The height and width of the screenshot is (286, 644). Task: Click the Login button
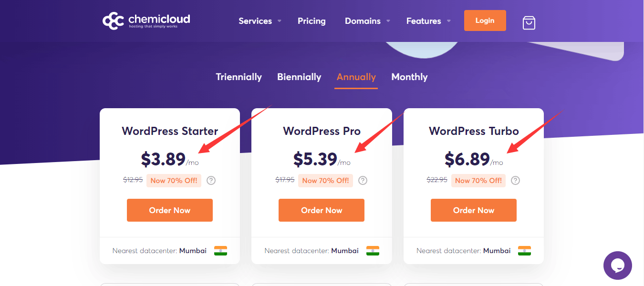coord(485,20)
